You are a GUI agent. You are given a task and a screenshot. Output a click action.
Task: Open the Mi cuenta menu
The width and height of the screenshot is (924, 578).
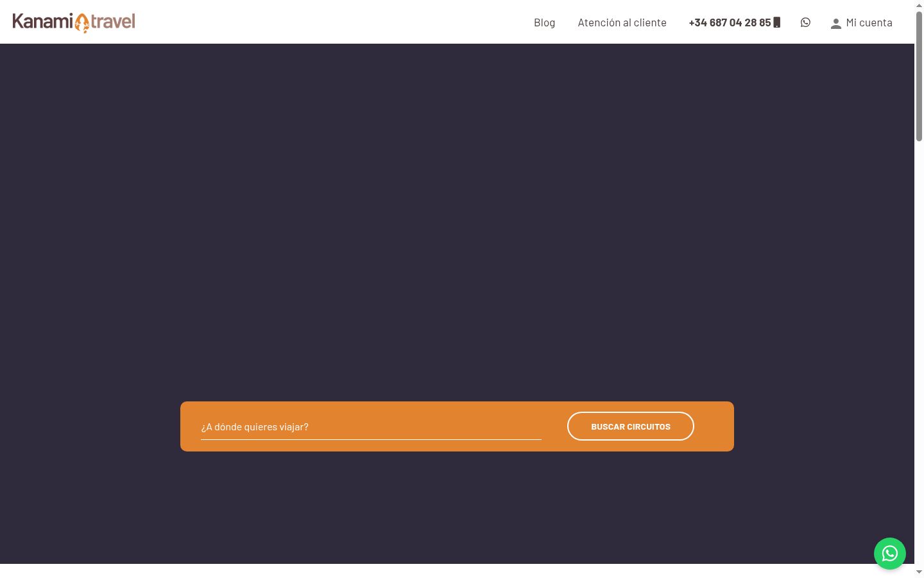point(869,22)
